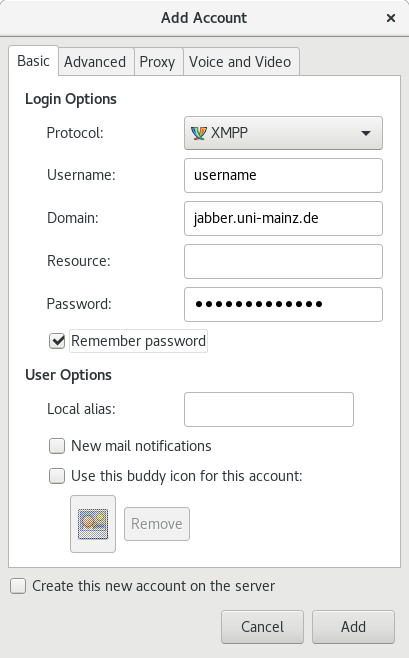The height and width of the screenshot is (658, 409).
Task: Select the Basic tab
Action: pyautogui.click(x=33, y=61)
